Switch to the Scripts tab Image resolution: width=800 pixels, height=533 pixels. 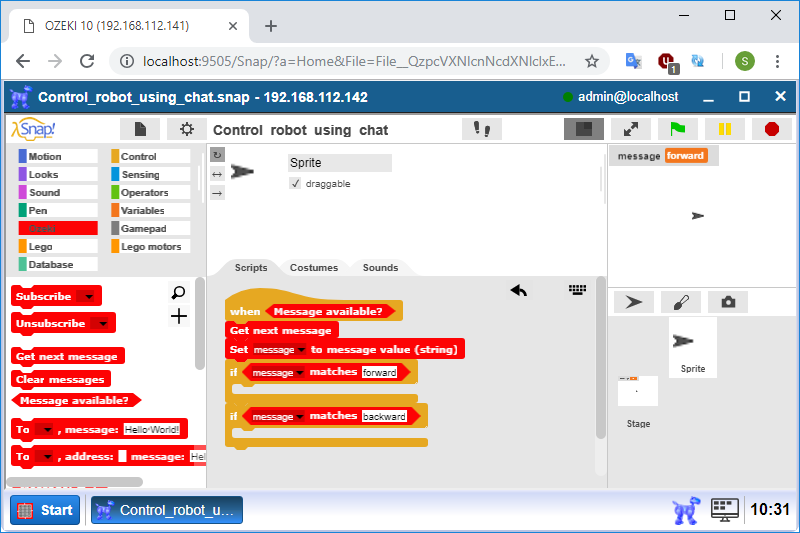pyautogui.click(x=251, y=268)
